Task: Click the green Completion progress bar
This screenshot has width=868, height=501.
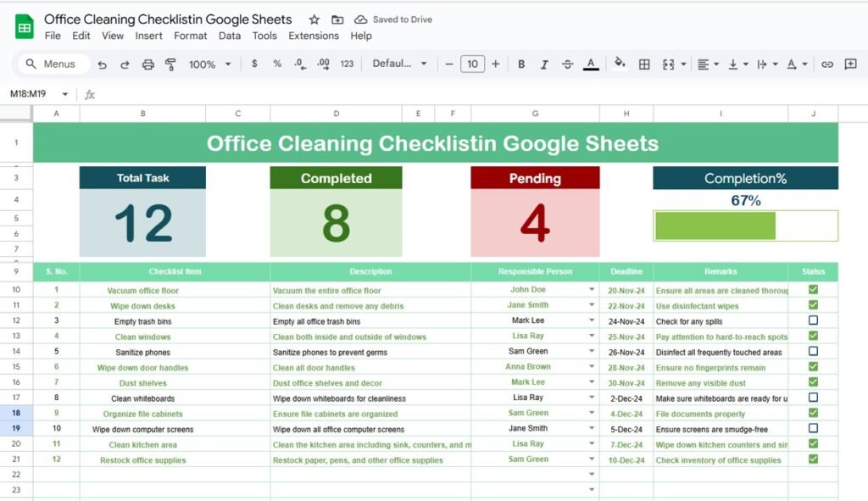Action: pyautogui.click(x=716, y=225)
